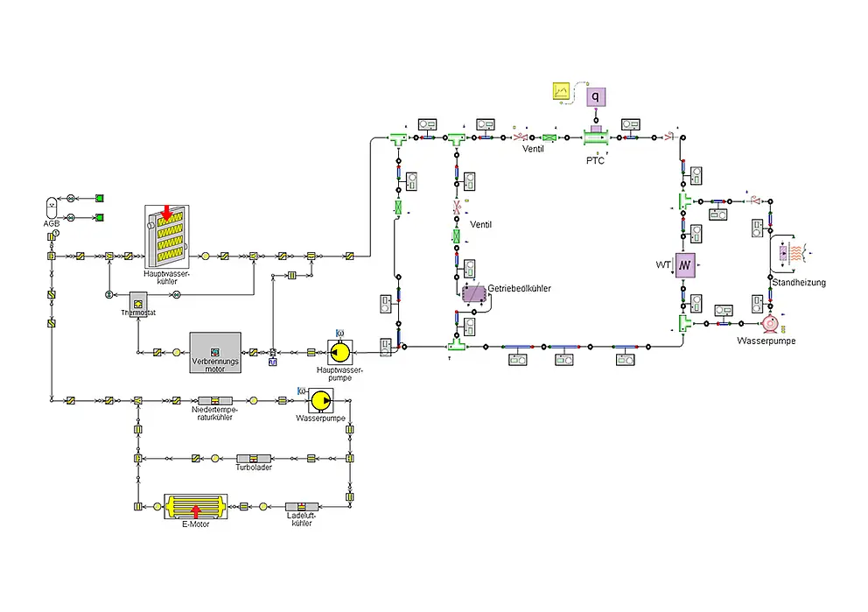This screenshot has height=612, width=868.
Task: Open the yellow chart signal block
Action: 562,90
